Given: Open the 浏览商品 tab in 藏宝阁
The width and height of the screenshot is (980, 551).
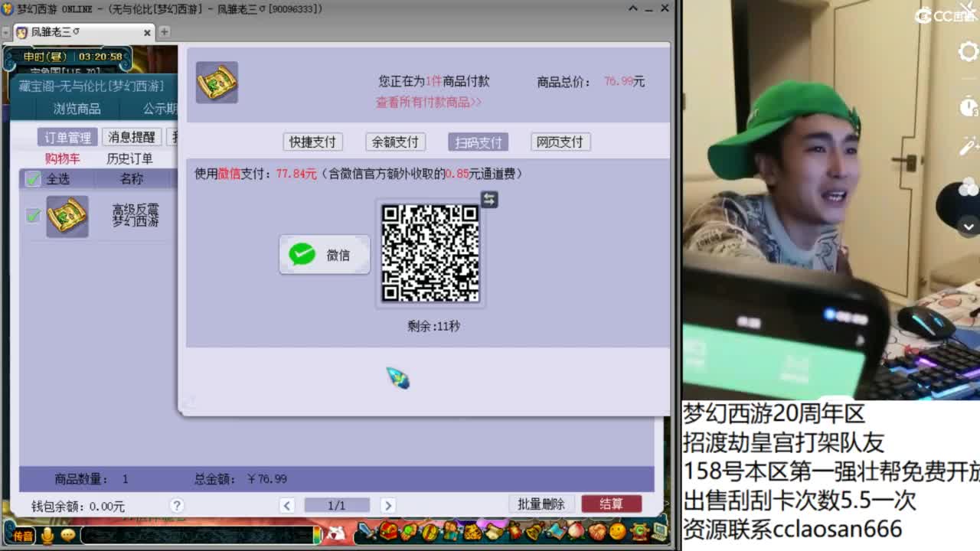Looking at the screenshot, I should coord(77,109).
